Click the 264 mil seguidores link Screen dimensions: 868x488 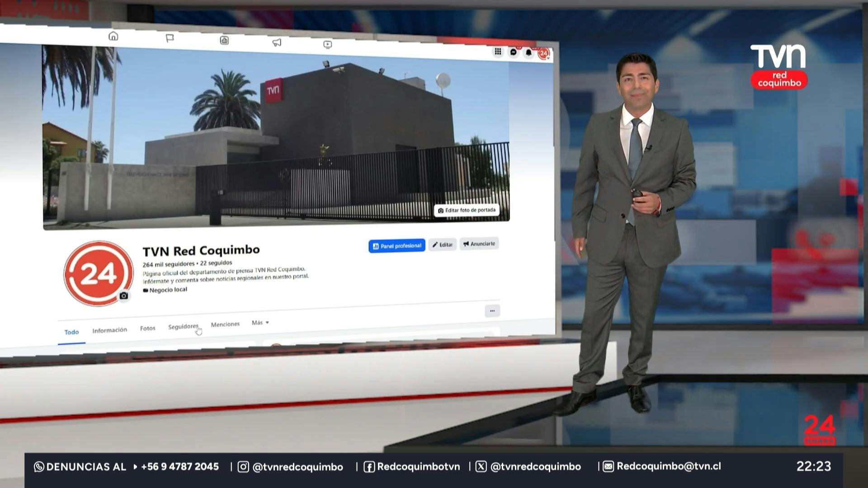(x=169, y=264)
